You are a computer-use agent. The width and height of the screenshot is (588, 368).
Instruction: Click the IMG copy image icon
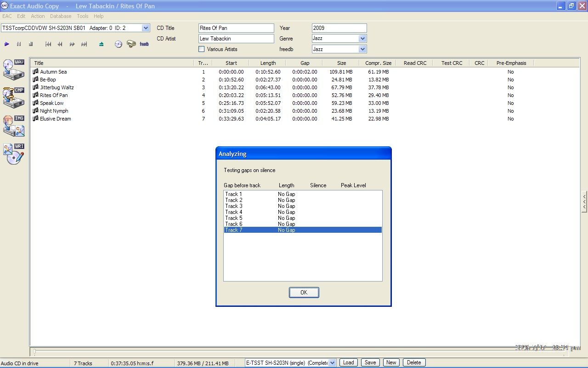pos(14,126)
